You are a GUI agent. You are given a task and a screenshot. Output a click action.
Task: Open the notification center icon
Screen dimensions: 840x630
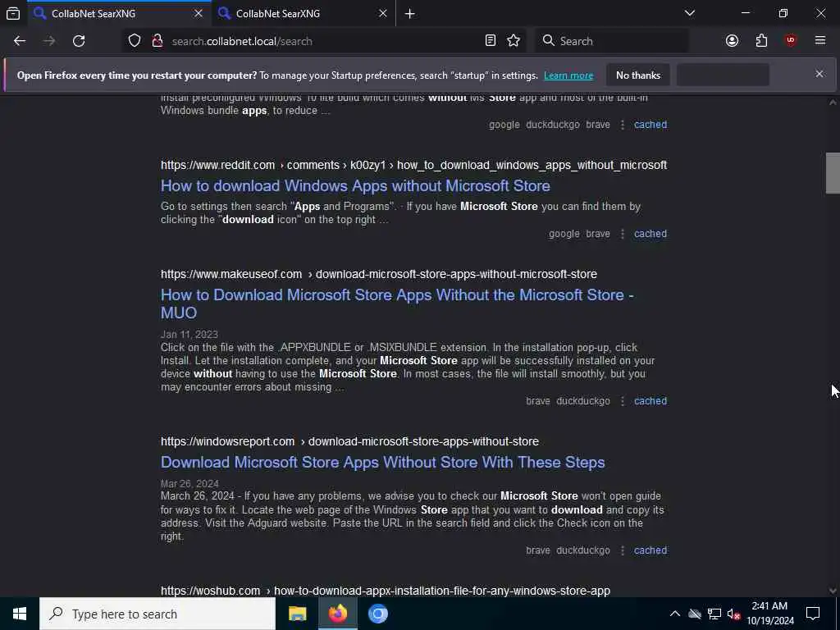pyautogui.click(x=813, y=614)
